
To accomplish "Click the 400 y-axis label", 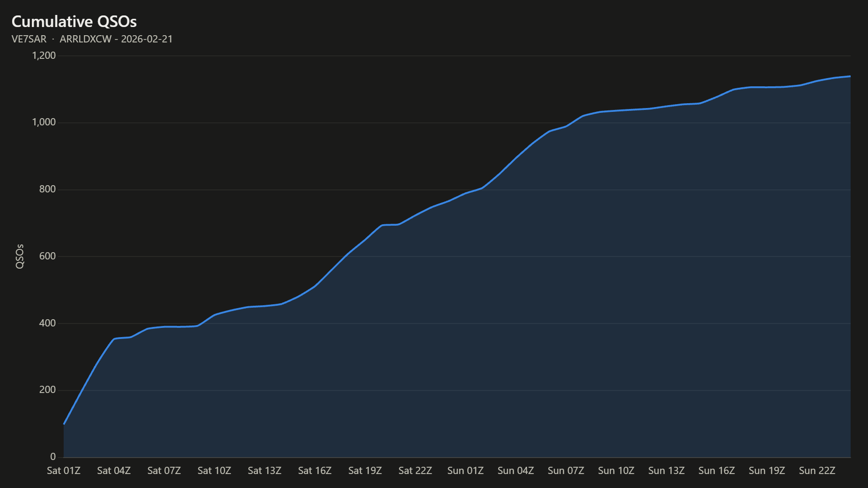I will click(47, 323).
